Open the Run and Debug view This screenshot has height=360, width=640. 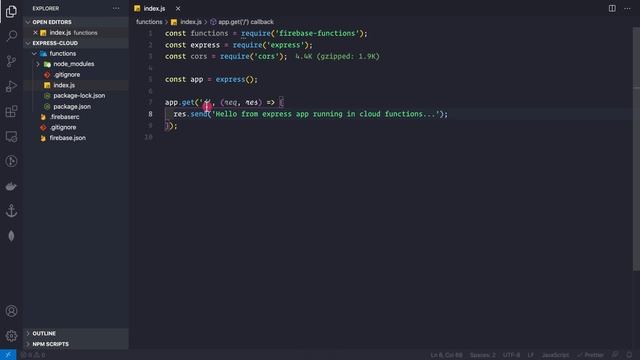[11, 86]
